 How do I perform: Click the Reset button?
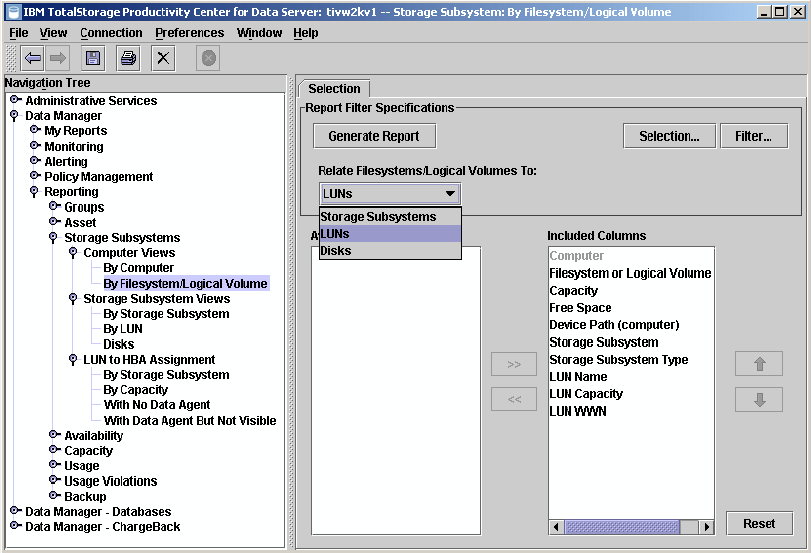point(759,524)
